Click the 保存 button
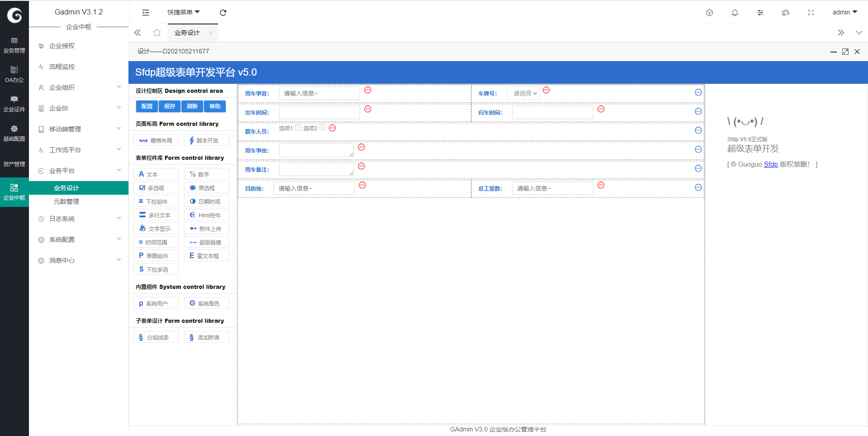Image resolution: width=868 pixels, height=436 pixels. (x=170, y=106)
